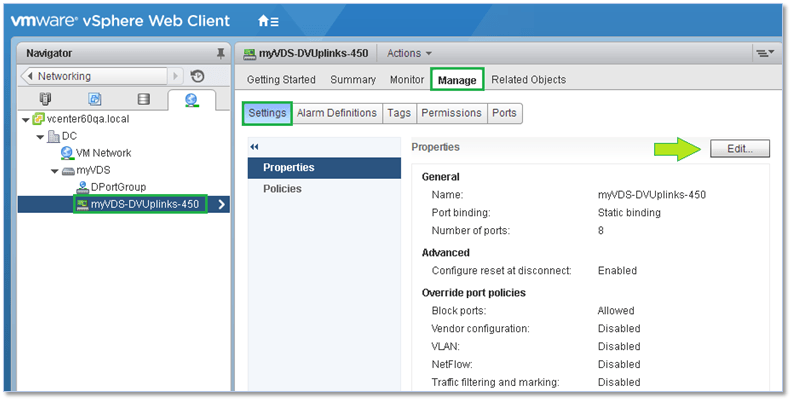Click the VLAN Disabled value
The image size is (792, 401).
coord(619,346)
